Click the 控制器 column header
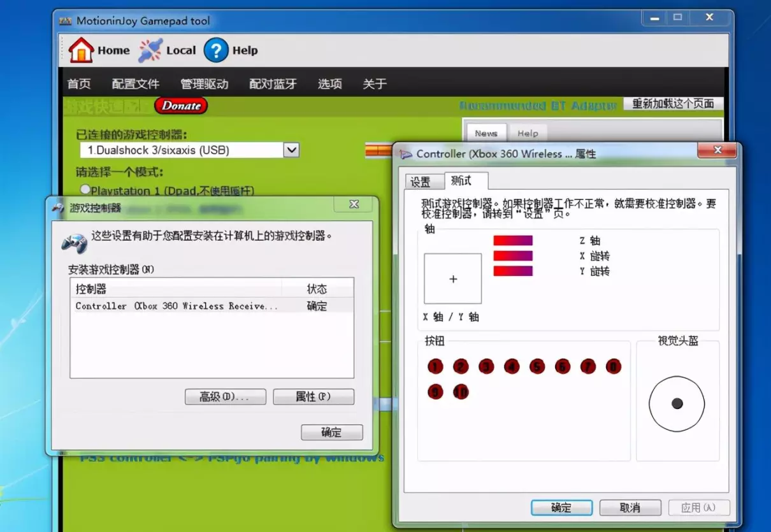 click(x=176, y=289)
